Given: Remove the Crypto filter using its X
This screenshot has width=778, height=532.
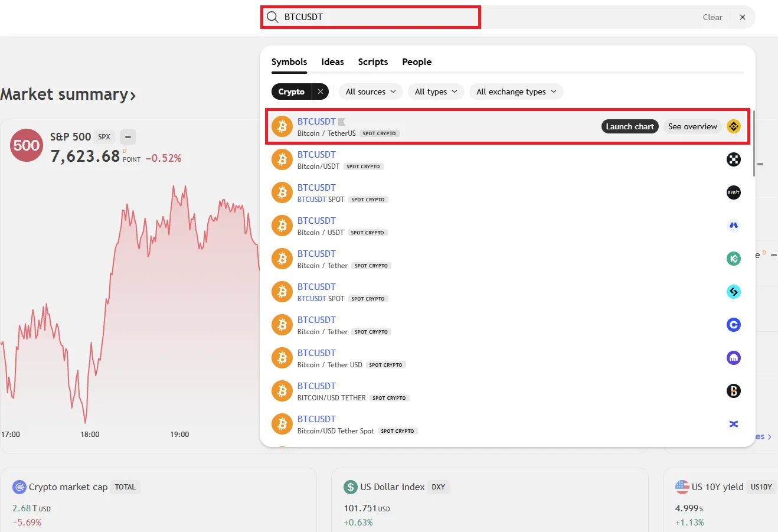Looking at the screenshot, I should click(320, 92).
